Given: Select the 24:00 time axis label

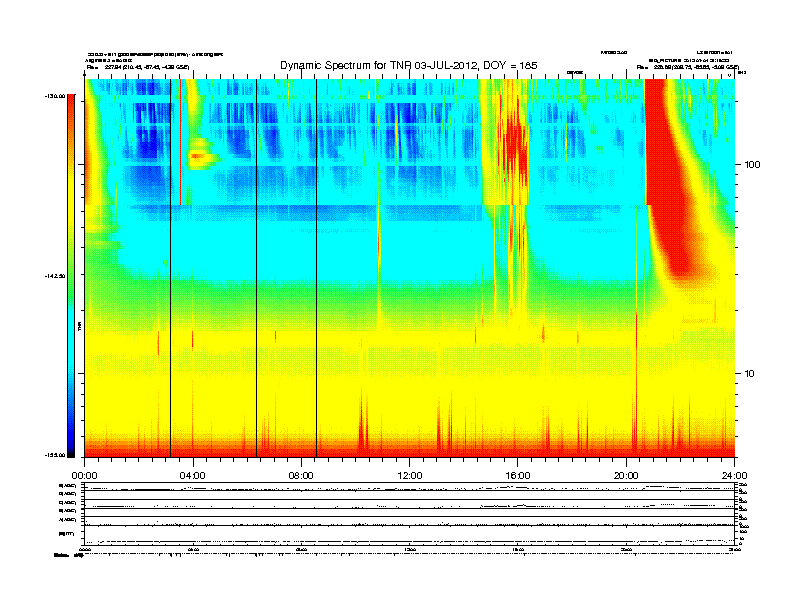Looking at the screenshot, I should [x=735, y=476].
